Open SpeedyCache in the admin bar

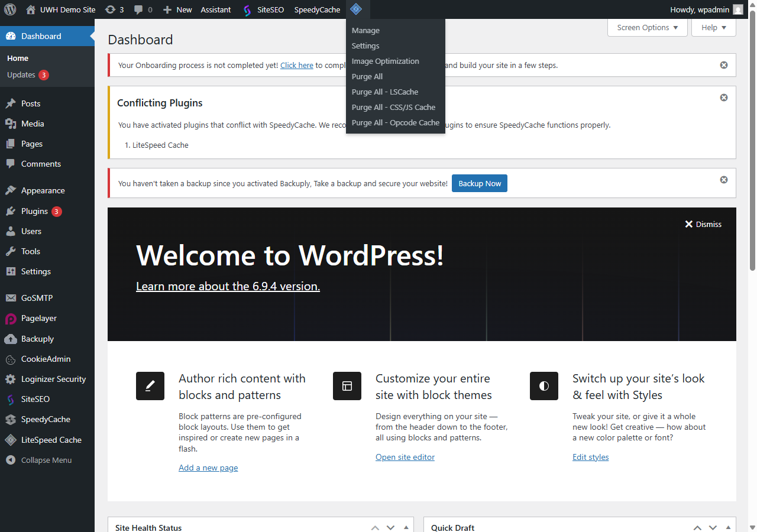[x=318, y=9]
